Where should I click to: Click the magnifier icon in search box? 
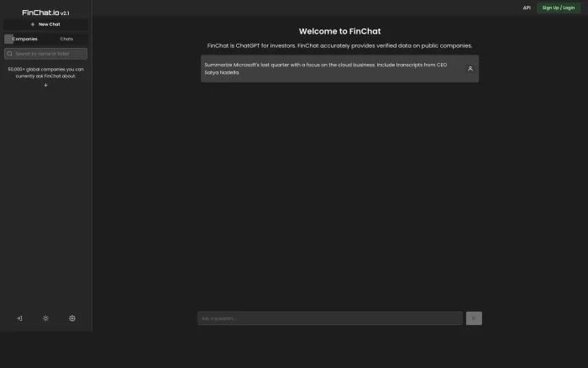tap(10, 54)
